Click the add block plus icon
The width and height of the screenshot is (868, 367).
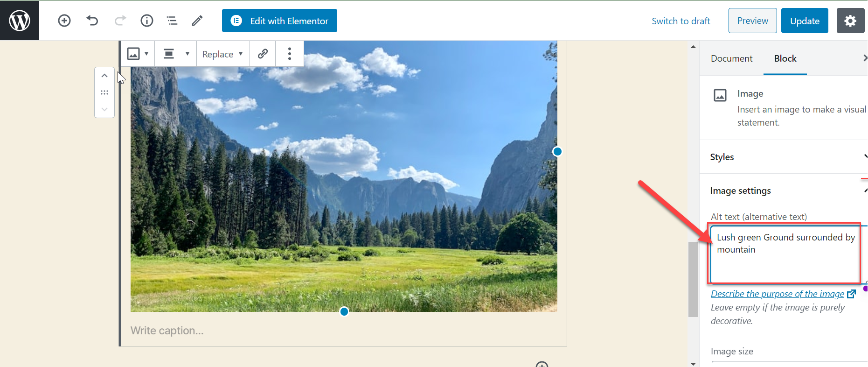[x=64, y=21]
